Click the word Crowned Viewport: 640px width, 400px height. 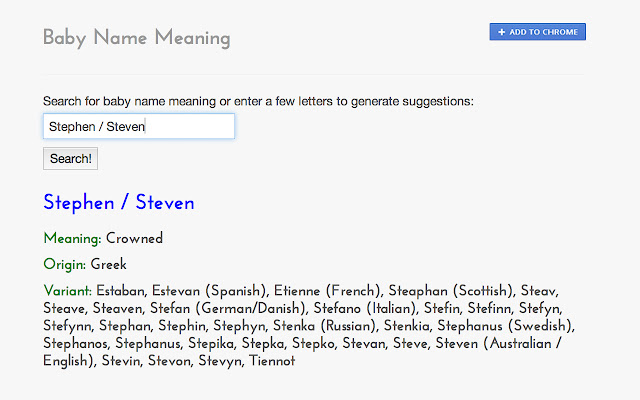[x=134, y=238]
